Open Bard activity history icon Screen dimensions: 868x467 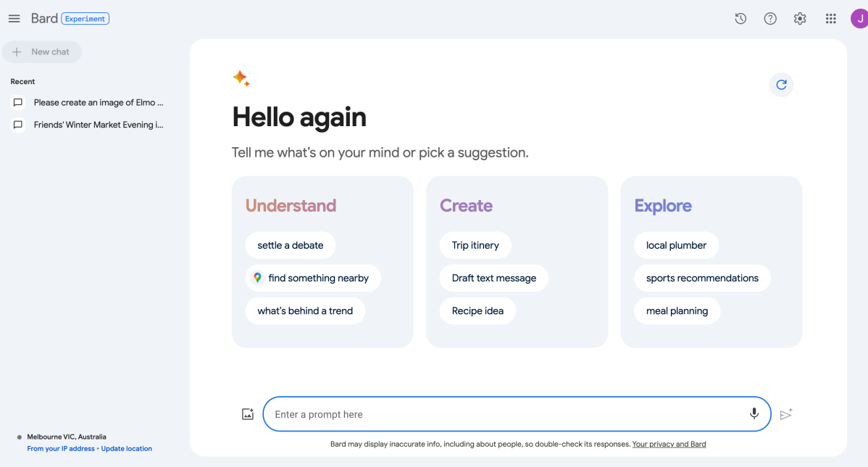coord(740,19)
